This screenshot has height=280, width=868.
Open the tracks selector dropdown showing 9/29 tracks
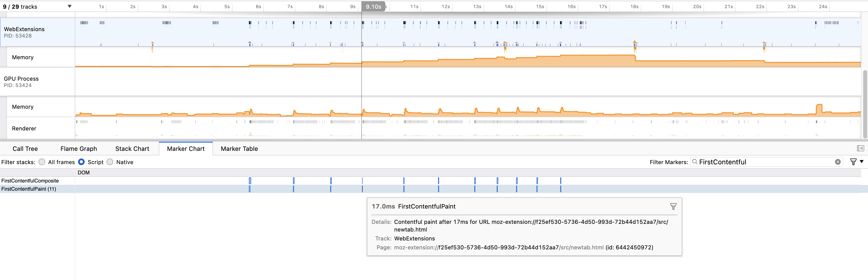69,6
